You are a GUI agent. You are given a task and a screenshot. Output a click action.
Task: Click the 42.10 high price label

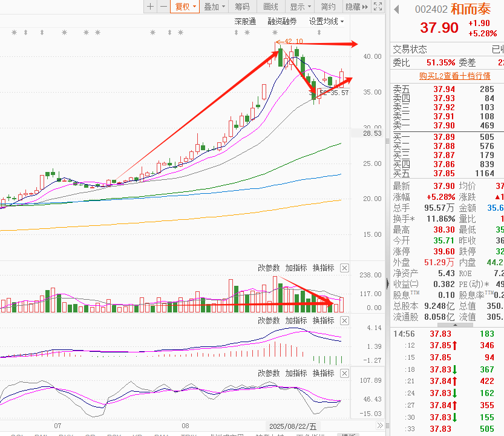(293, 41)
